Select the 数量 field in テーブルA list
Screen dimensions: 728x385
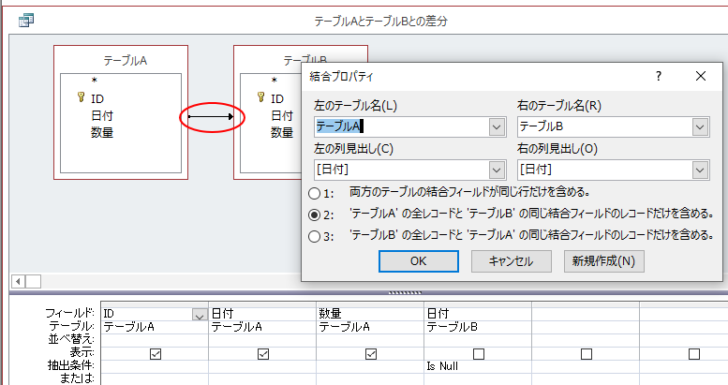click(x=102, y=133)
